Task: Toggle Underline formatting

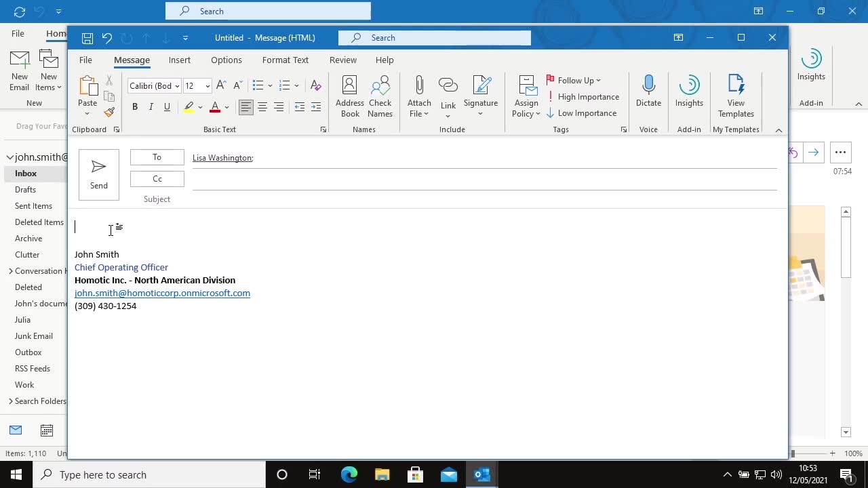Action: (167, 107)
